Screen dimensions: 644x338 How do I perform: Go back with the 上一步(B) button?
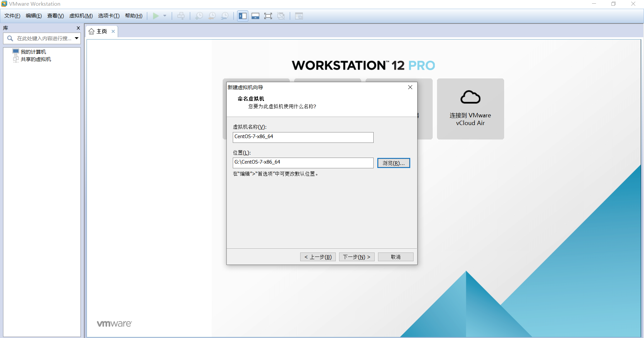318,257
